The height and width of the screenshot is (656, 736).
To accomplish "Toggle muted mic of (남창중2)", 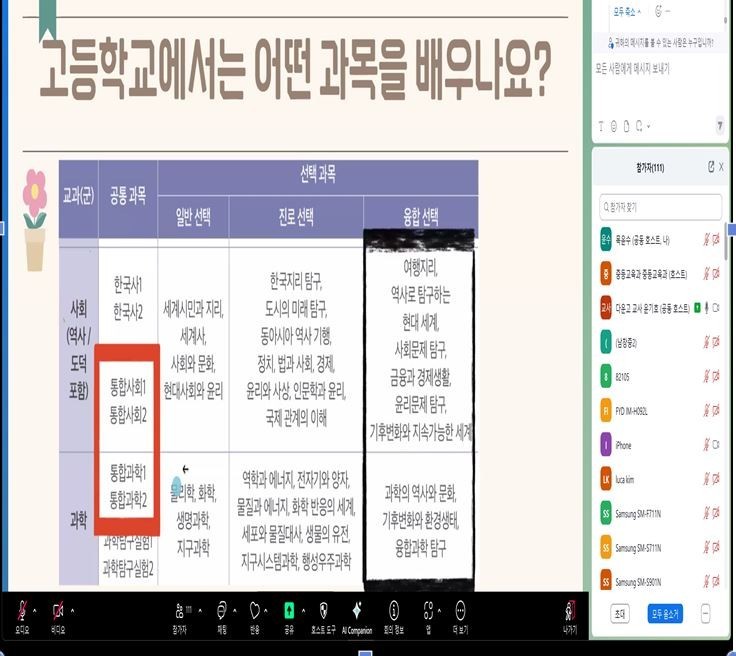I will [706, 343].
